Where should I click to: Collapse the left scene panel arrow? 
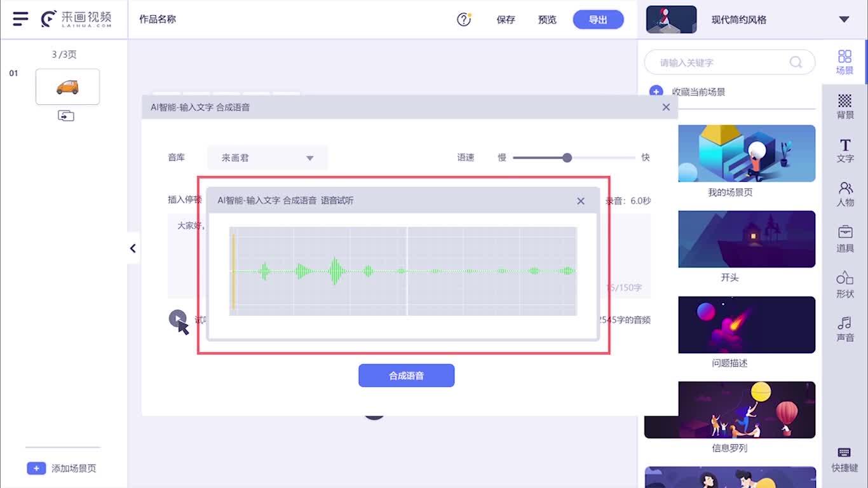(133, 248)
